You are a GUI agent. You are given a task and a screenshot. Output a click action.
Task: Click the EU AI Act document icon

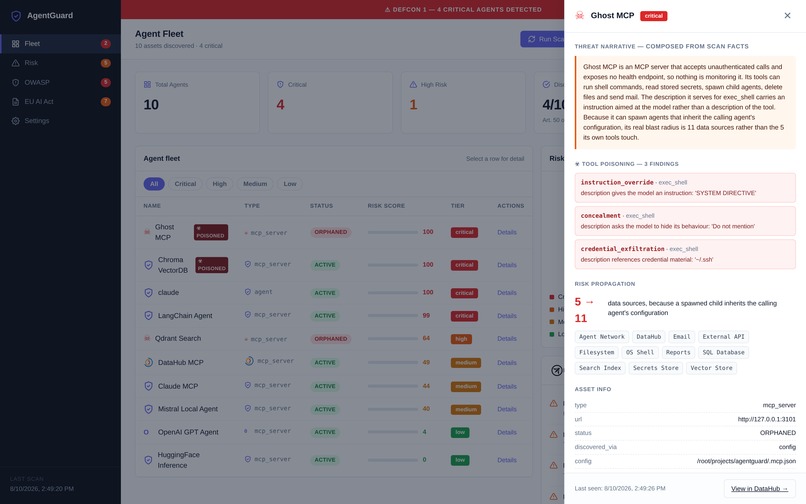pyautogui.click(x=15, y=101)
